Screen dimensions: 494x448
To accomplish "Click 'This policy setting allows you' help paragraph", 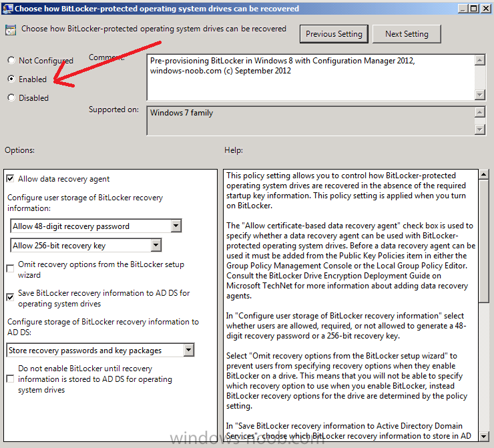I will 346,190.
